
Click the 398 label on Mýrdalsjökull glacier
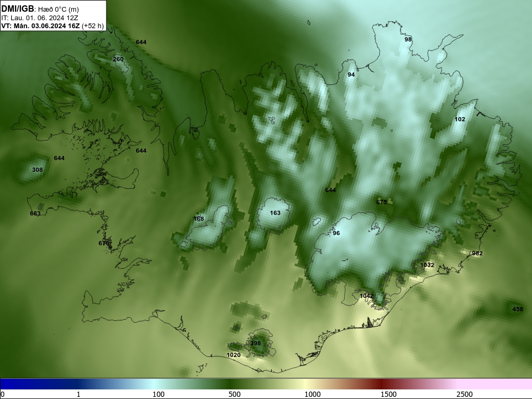click(x=255, y=343)
